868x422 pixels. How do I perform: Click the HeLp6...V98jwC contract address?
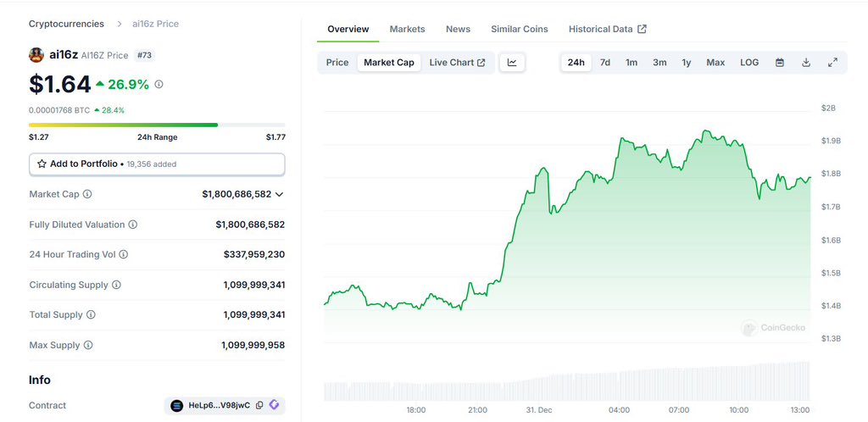tap(220, 405)
